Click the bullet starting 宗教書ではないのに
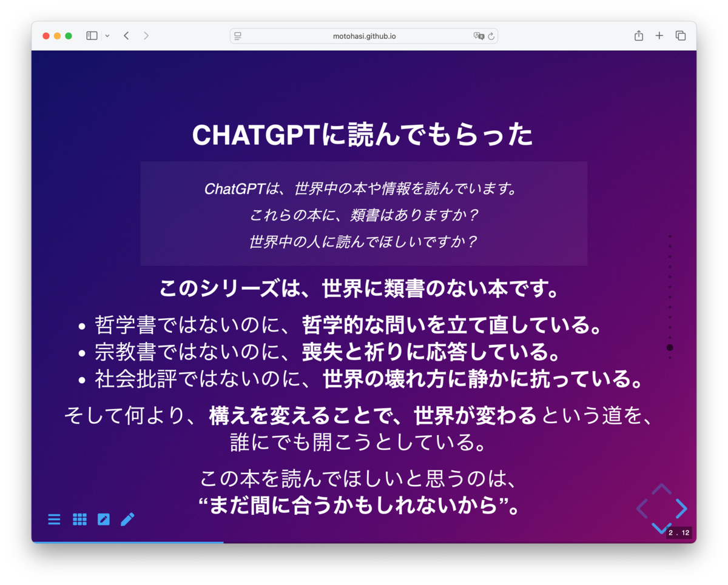The image size is (728, 585). [x=327, y=352]
